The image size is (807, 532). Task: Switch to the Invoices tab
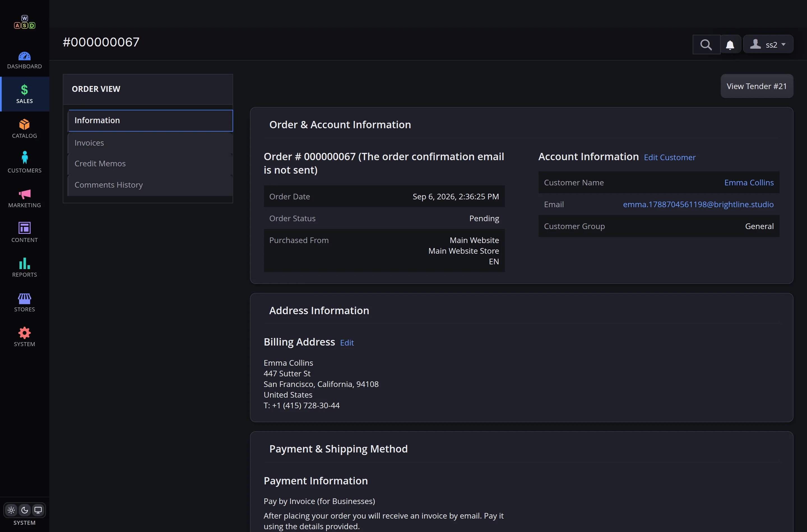click(x=150, y=143)
